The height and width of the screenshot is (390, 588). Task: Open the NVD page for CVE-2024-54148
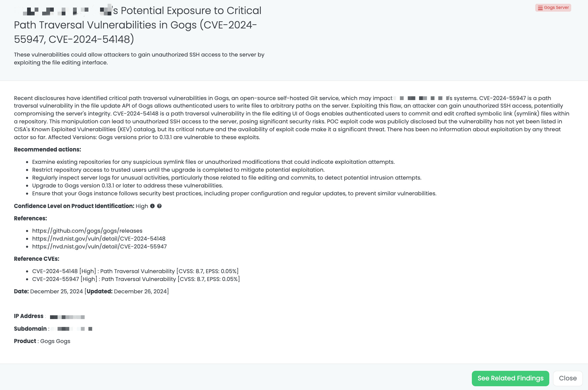click(x=99, y=239)
